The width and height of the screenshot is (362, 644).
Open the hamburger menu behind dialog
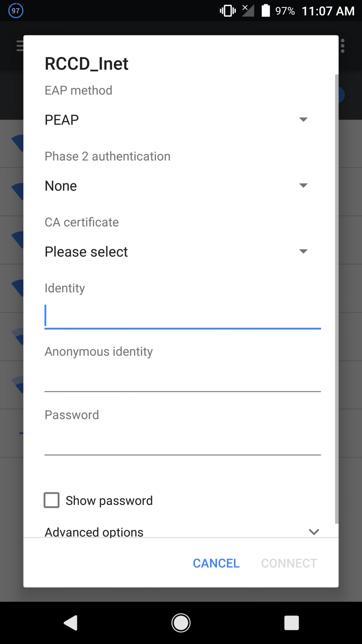point(20,46)
